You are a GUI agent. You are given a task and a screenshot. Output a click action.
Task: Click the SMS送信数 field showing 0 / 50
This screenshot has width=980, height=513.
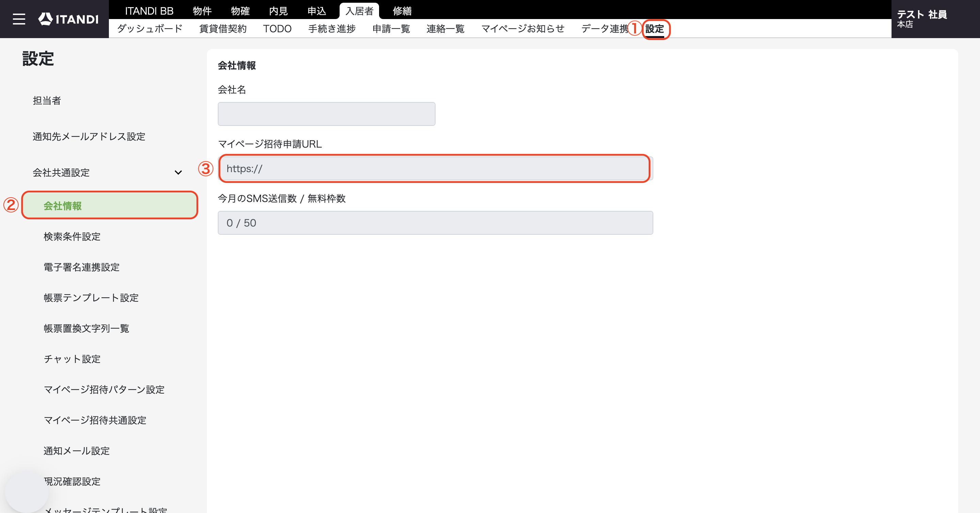(x=435, y=223)
